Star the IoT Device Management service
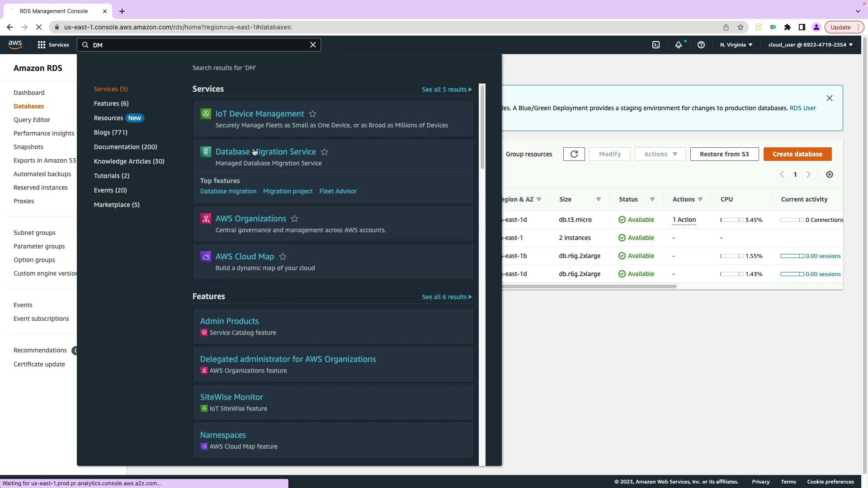Viewport: 868px width, 488px height. coord(313,114)
